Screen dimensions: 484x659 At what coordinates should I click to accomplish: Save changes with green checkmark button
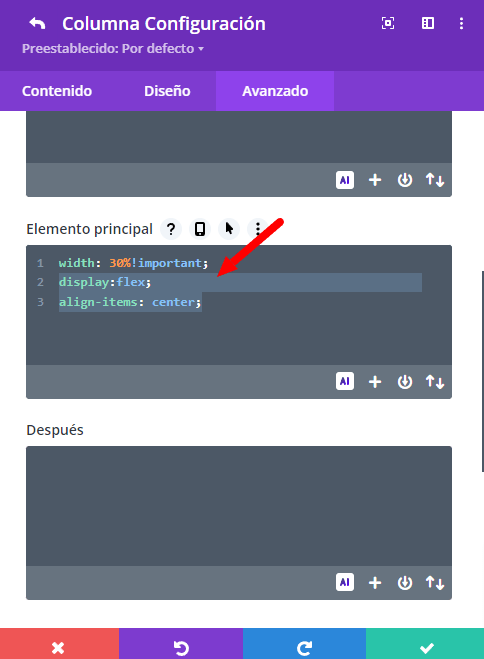pyautogui.click(x=425, y=644)
